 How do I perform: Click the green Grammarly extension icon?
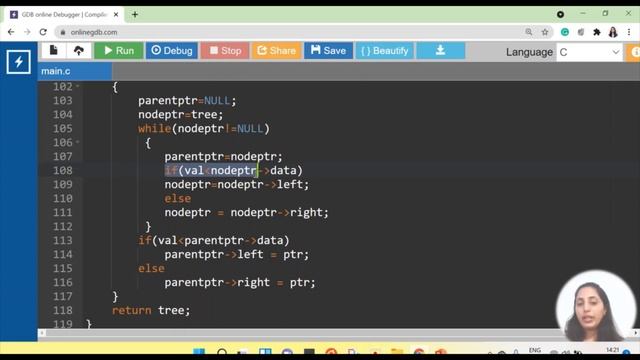(x=565, y=32)
